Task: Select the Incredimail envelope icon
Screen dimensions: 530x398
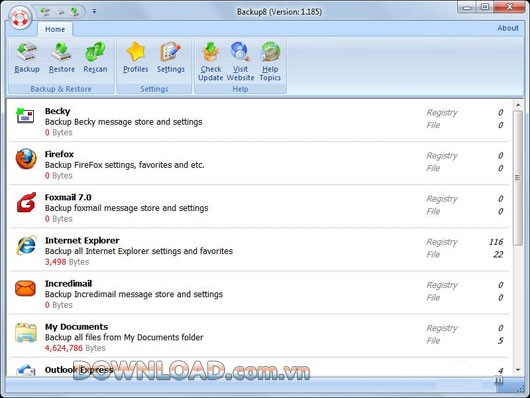Action: click(25, 288)
